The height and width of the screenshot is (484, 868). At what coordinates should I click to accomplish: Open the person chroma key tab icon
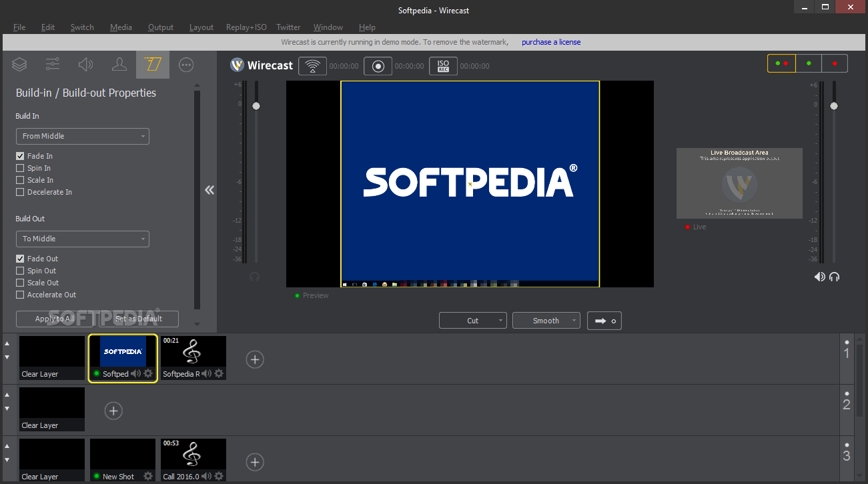[x=119, y=65]
